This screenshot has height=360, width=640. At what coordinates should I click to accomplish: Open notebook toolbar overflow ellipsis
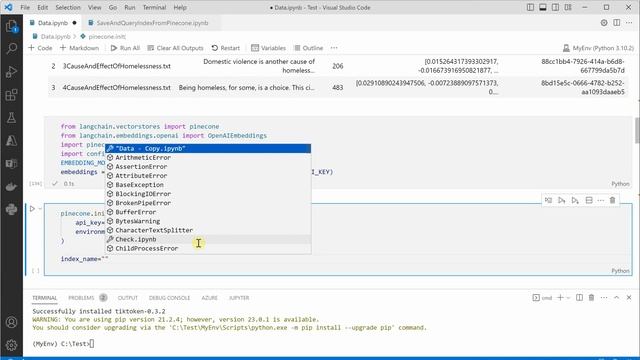point(334,48)
